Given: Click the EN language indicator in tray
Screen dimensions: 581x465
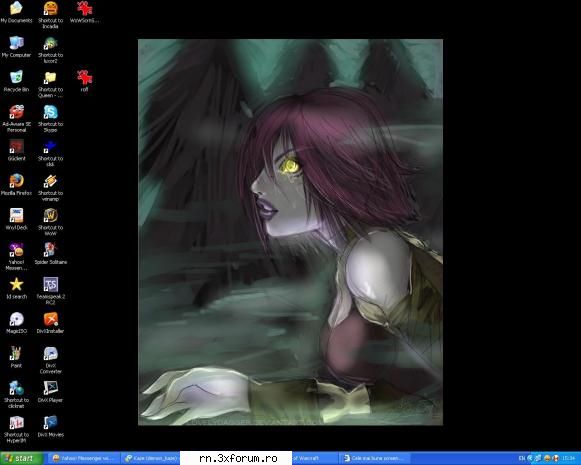Looking at the screenshot, I should coord(522,458).
